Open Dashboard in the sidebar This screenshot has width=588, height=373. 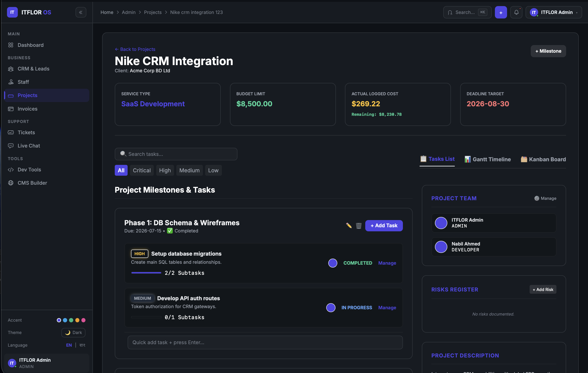coord(47,45)
